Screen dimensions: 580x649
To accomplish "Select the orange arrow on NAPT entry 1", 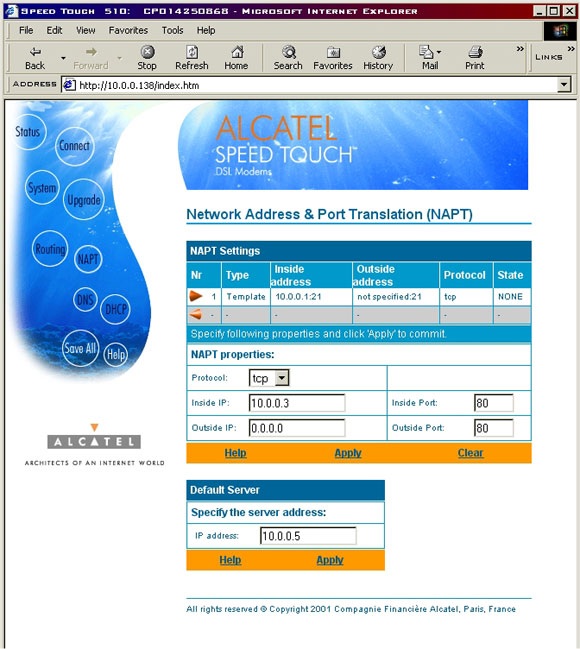I will pos(195,296).
